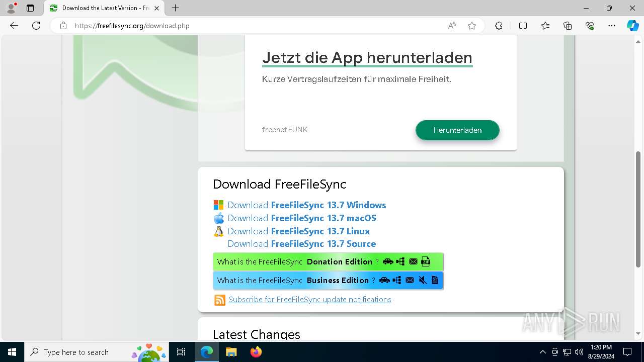Viewport: 644px width, 362px height.
Task: Click the document icon in Business Edition banner
Action: [435, 280]
